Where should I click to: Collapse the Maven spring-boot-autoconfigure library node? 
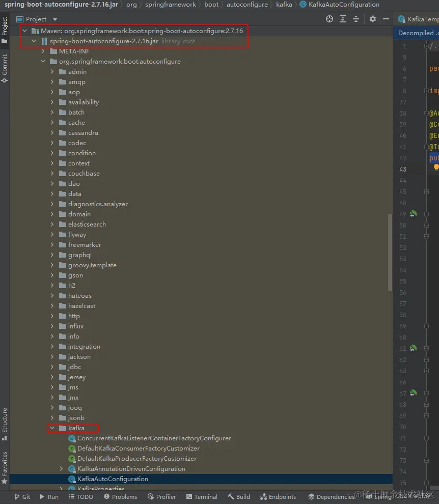pos(25,31)
